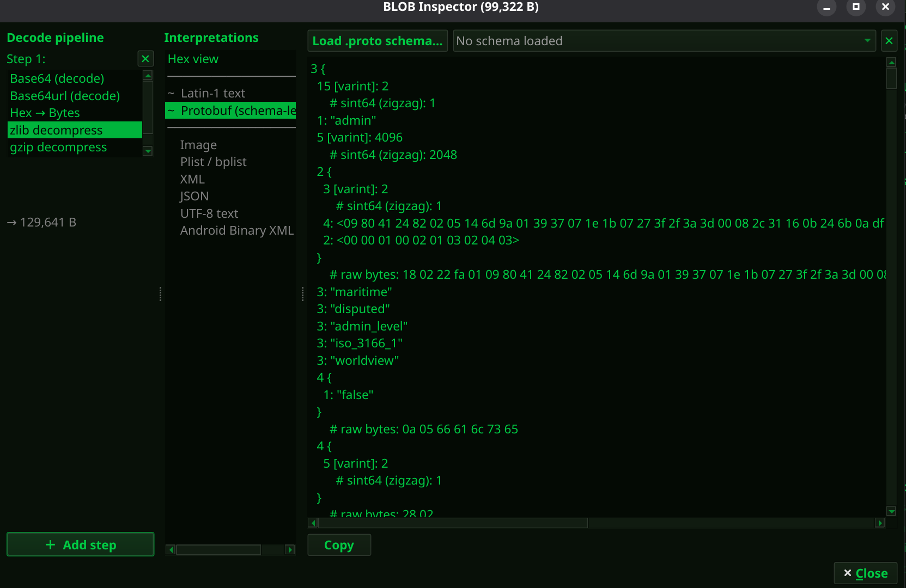906x588 pixels.
Task: Select UTF-8 text interpretation
Action: [x=230, y=213]
